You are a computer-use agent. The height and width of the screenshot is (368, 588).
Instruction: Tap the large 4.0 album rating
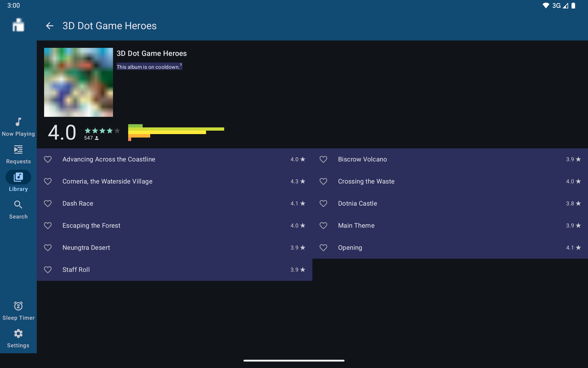(x=62, y=133)
